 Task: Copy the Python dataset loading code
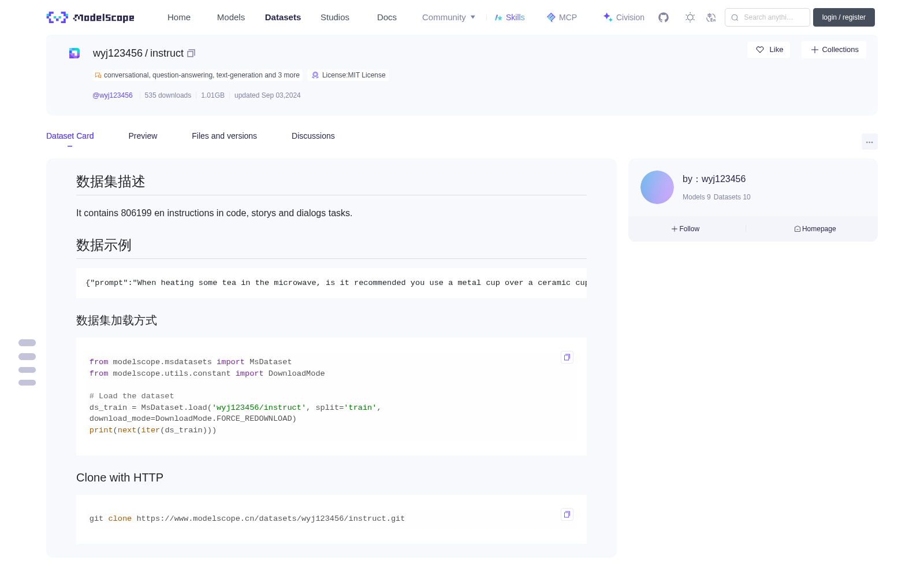coord(567,357)
